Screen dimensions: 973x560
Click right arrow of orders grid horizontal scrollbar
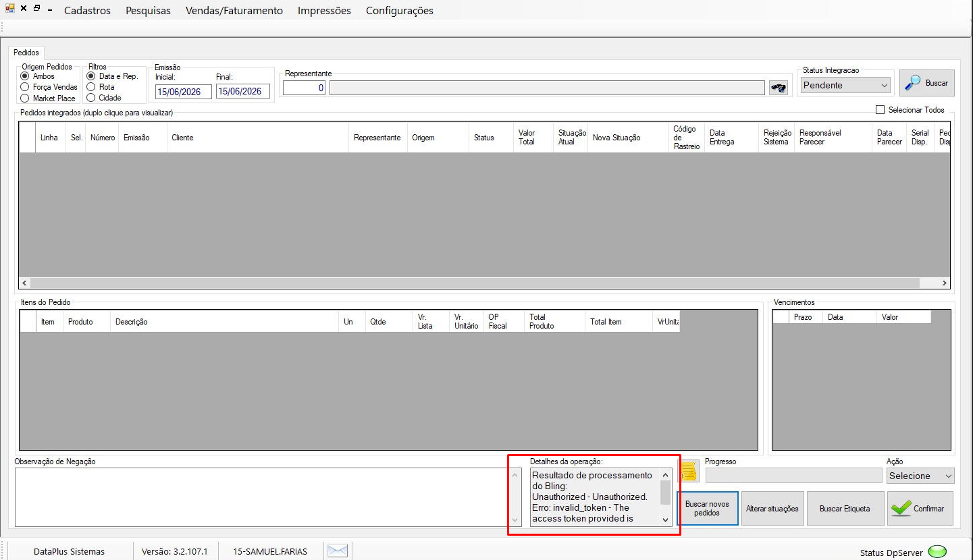pos(944,283)
